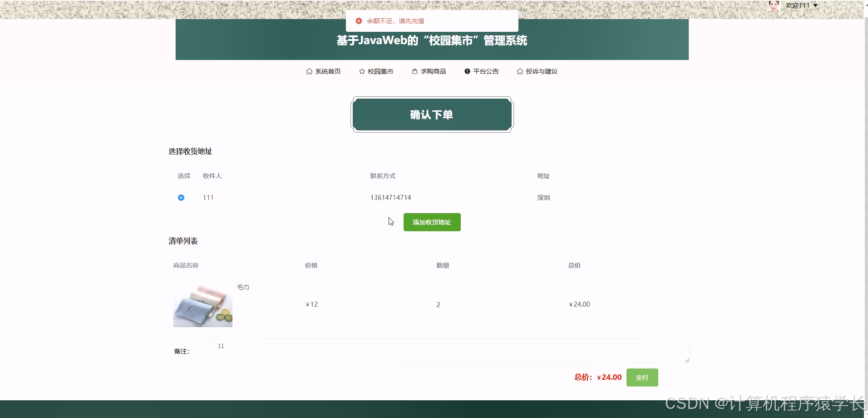The width and height of the screenshot is (868, 418).
Task: Open the 投诉与建议 page
Action: pos(542,71)
